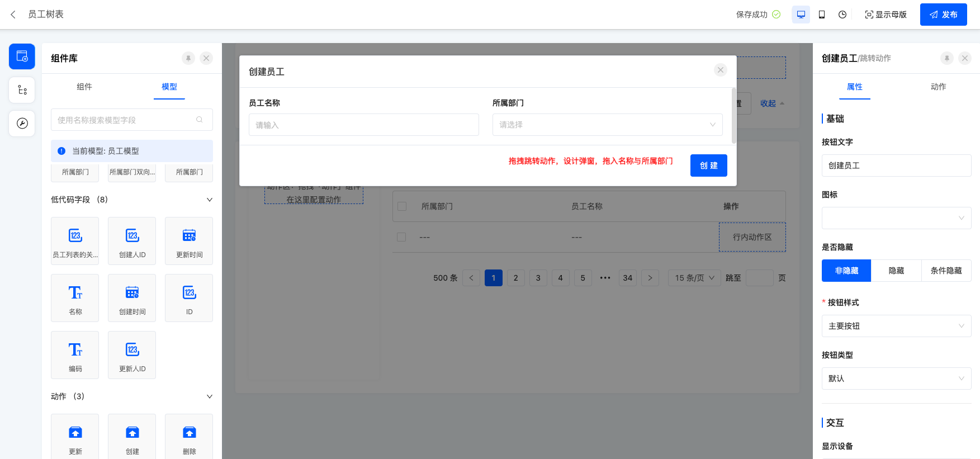
Task: Go to previous page arrow
Action: (471, 278)
